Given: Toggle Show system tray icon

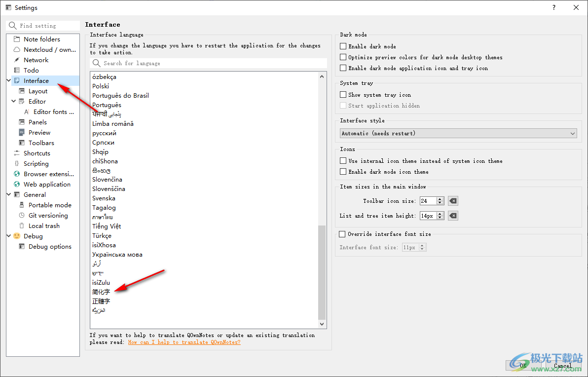Looking at the screenshot, I should pyautogui.click(x=343, y=95).
